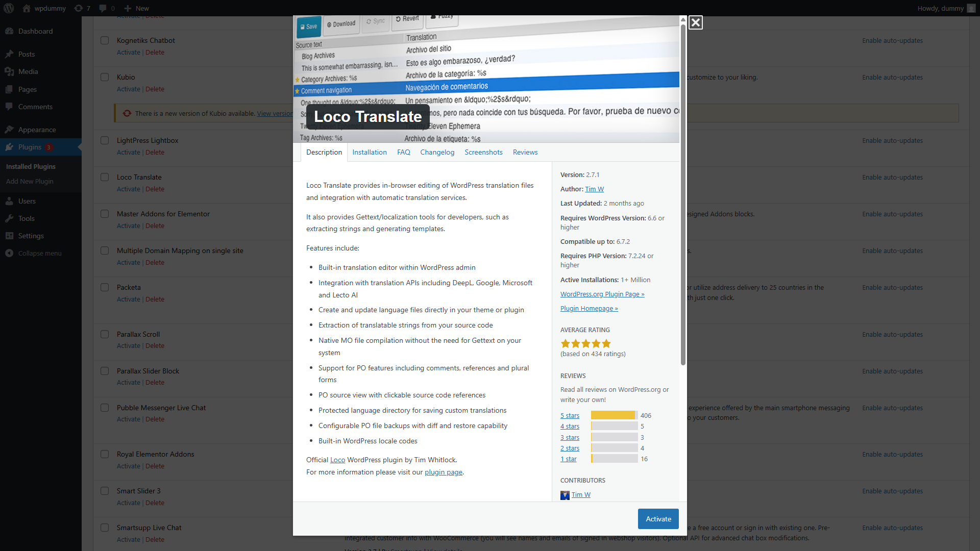Enable auto-updates for Royal Elementor Addons
This screenshot has width=980, height=551.
click(x=892, y=454)
